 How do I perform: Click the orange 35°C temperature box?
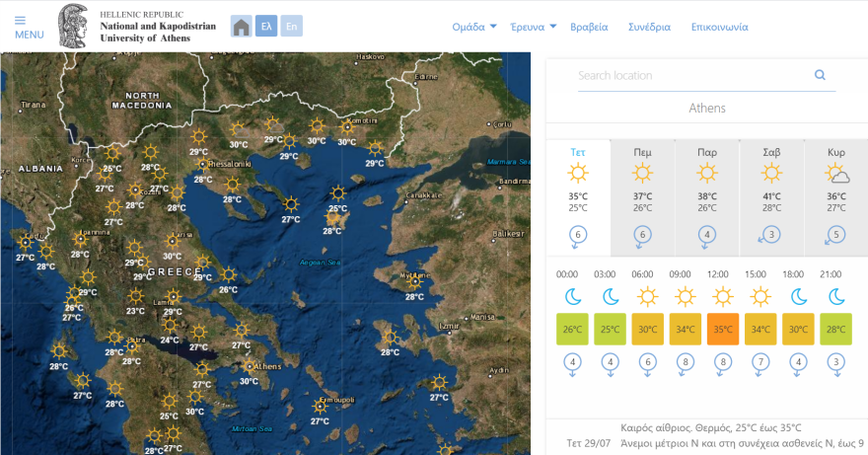click(723, 329)
